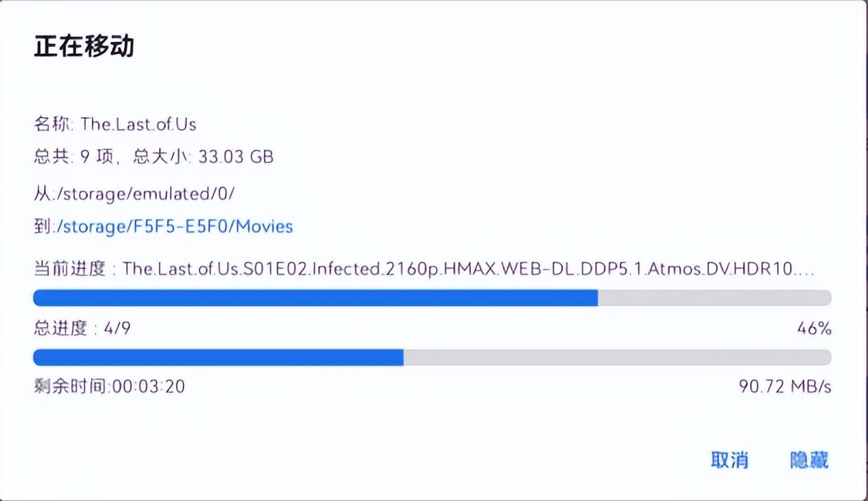Click the gray unfilled part of current file progress bar

pyautogui.click(x=713, y=297)
